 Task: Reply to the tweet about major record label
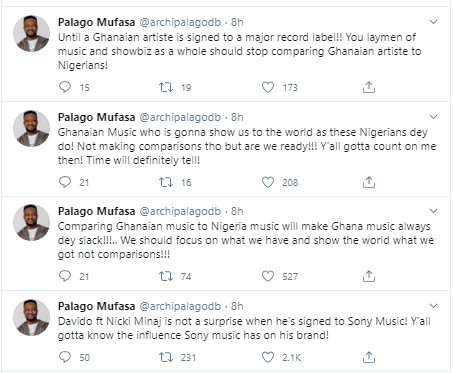tap(65, 87)
